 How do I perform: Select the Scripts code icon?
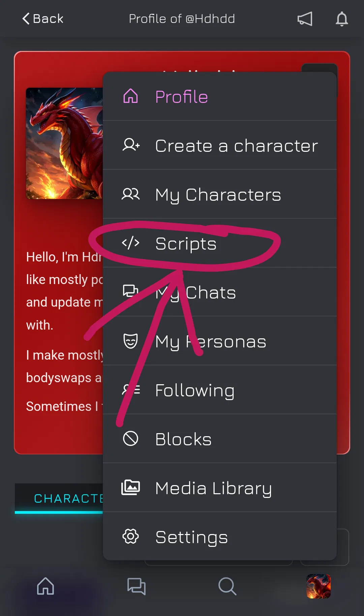click(130, 243)
